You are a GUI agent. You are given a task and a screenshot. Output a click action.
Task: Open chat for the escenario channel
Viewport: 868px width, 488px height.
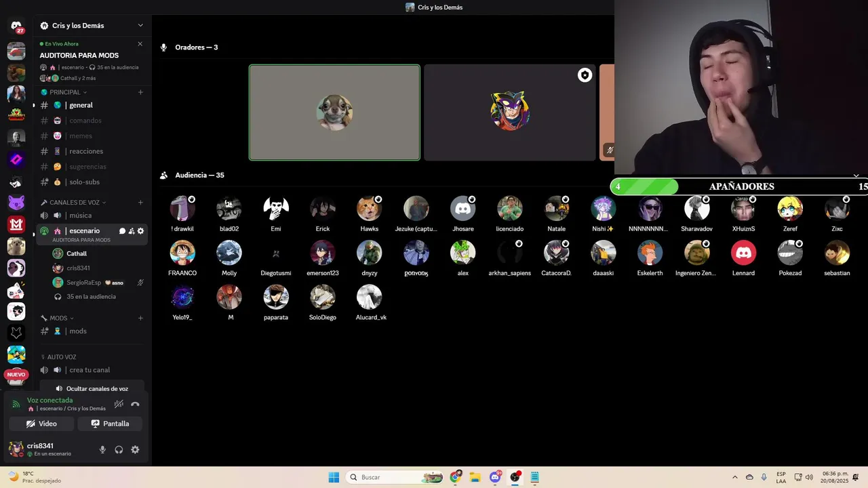click(123, 231)
